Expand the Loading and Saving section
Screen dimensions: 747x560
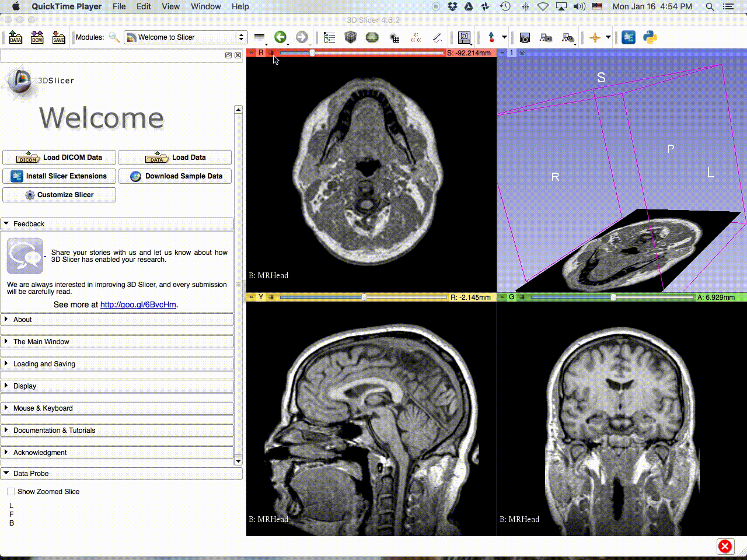(x=117, y=364)
